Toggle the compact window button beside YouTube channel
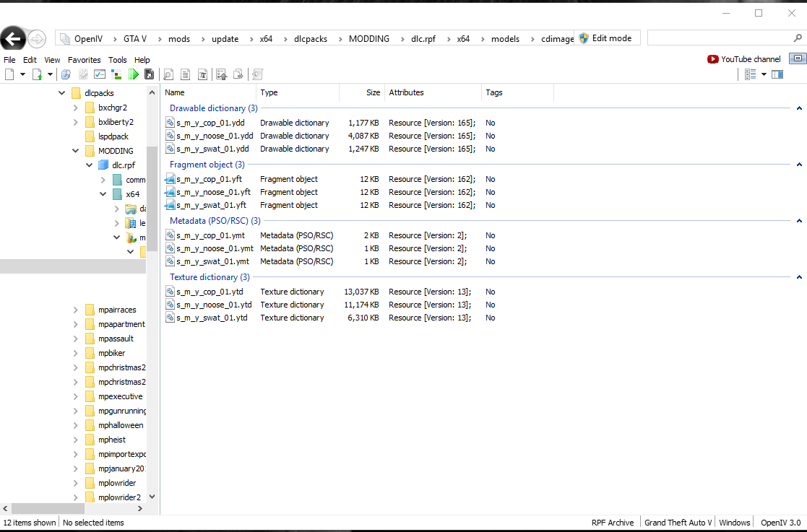 click(x=797, y=59)
